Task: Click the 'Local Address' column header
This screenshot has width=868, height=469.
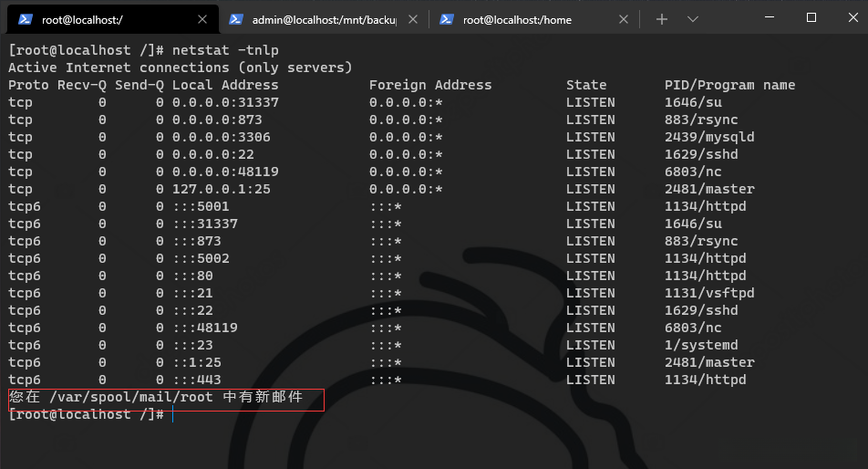Action: click(225, 85)
